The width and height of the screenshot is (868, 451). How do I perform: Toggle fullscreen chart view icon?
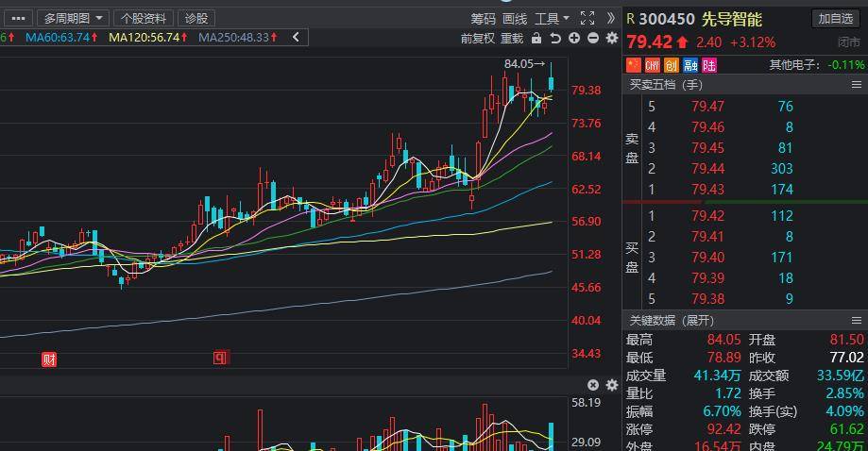click(x=587, y=18)
